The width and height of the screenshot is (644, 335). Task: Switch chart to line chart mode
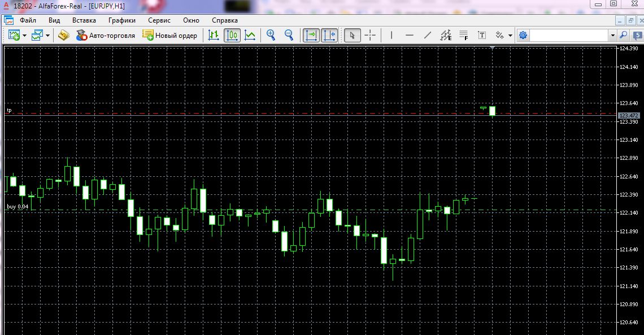coord(250,35)
